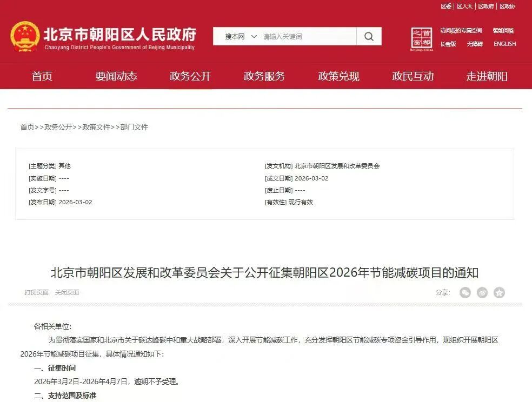Go to 区委 link in top bar
532x402 pixels.
coord(446,6)
